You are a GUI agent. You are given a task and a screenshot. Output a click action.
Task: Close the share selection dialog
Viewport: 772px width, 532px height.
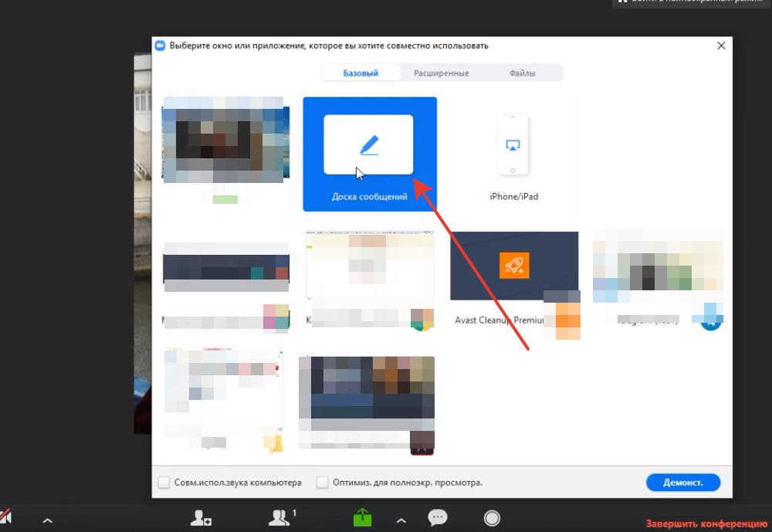click(721, 46)
